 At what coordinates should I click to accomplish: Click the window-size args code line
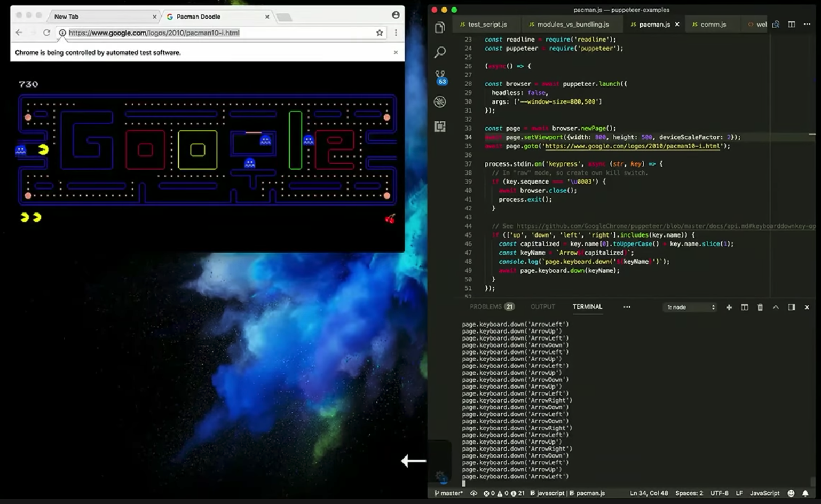pyautogui.click(x=547, y=102)
